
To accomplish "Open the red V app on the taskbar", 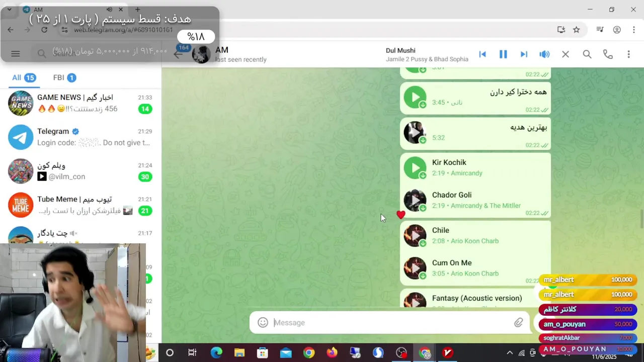I will pos(447,353).
